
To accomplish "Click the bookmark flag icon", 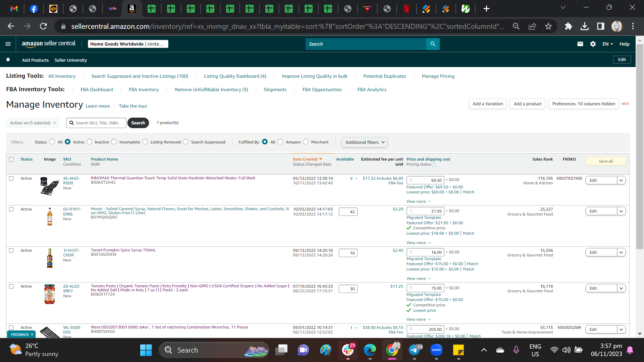I will 8,60.
